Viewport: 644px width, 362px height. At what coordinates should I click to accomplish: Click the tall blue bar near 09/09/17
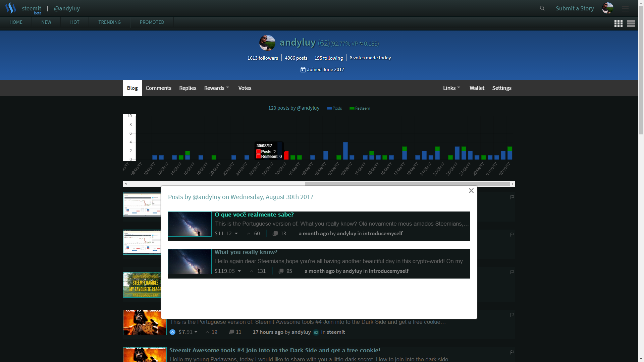[x=345, y=151]
